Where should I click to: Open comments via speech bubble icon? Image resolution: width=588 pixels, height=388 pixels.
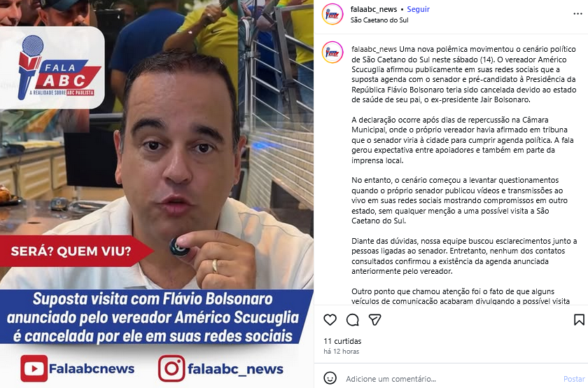(x=353, y=319)
